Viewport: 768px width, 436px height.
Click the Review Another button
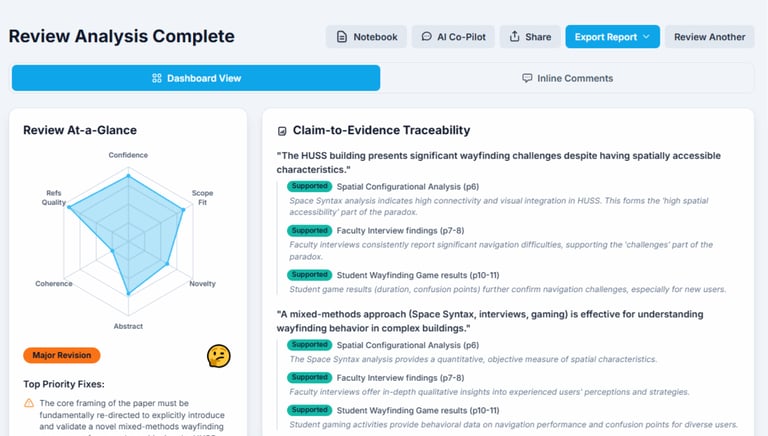pos(709,37)
